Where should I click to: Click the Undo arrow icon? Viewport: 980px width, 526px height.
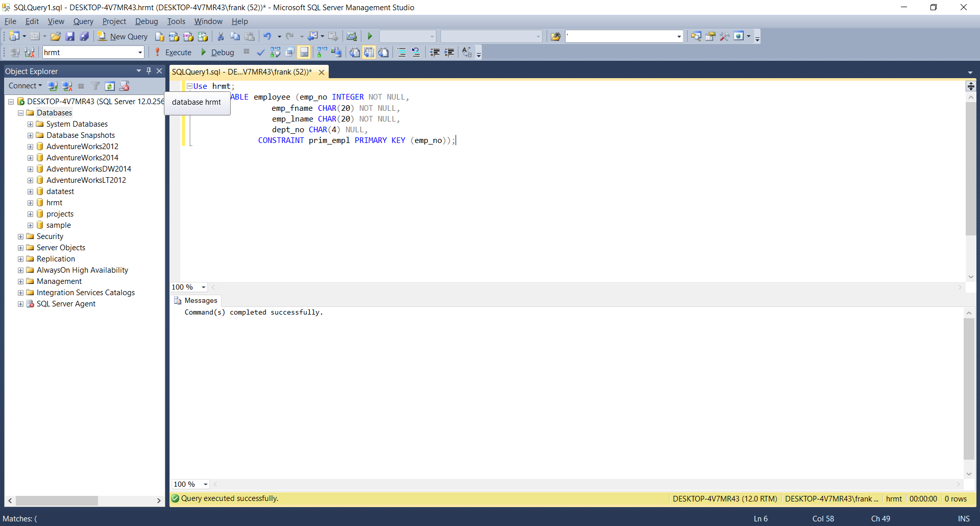(x=267, y=36)
